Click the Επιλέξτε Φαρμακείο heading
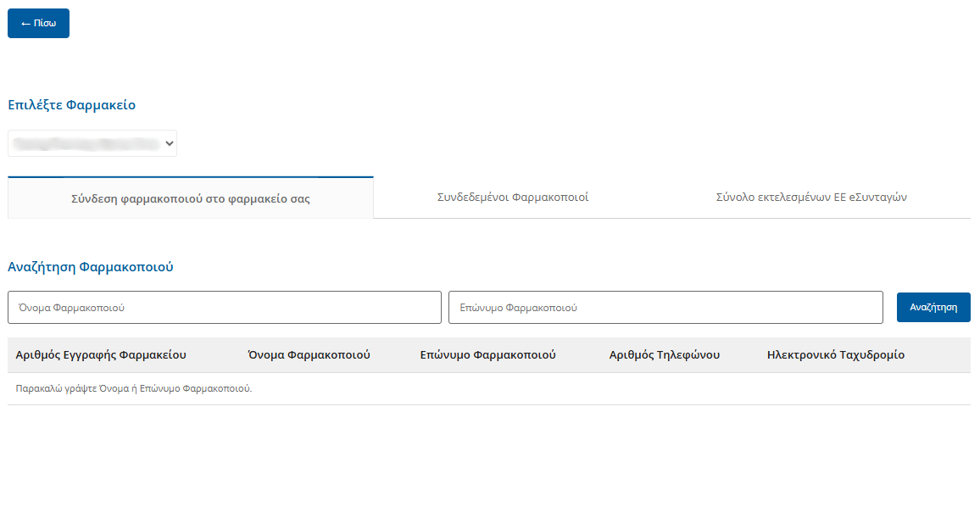The height and width of the screenshot is (507, 980). point(71,105)
